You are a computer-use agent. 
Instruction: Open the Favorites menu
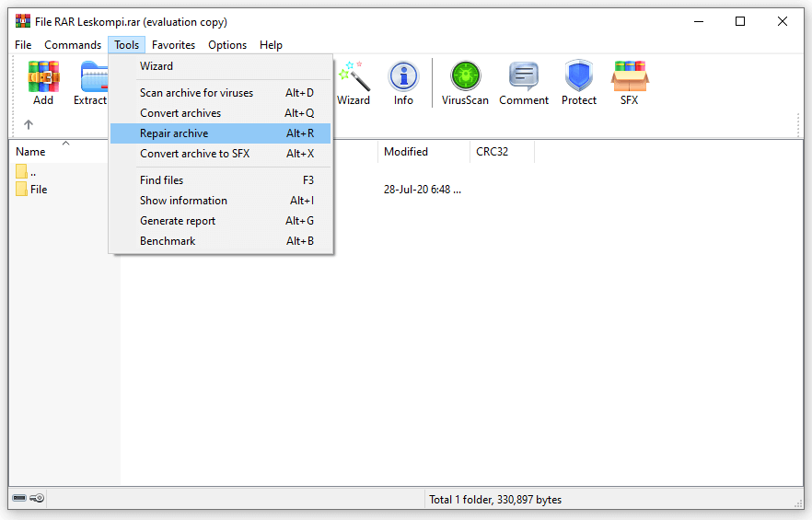point(173,45)
